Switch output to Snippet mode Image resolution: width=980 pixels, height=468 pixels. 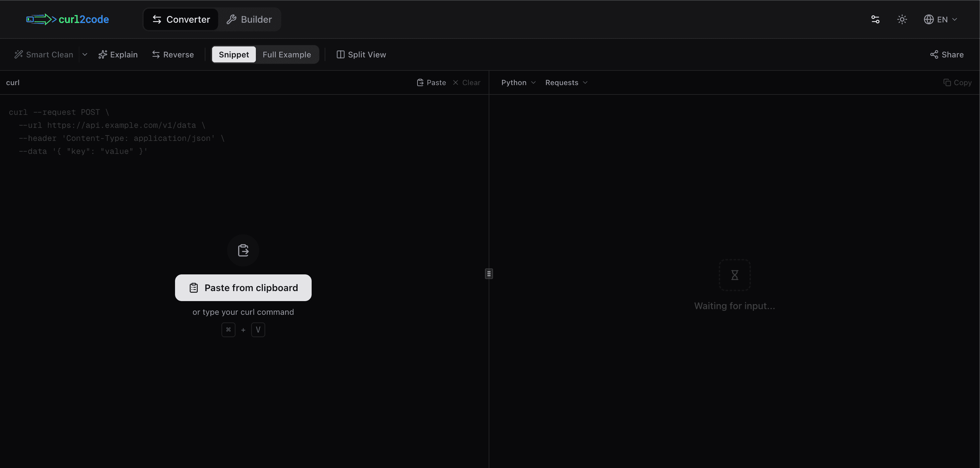pyautogui.click(x=233, y=54)
